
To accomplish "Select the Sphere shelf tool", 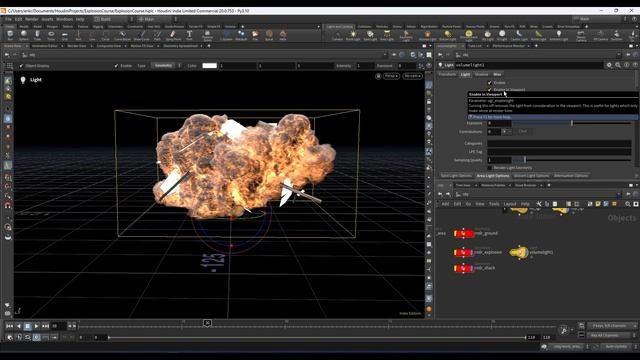I will click(x=24, y=35).
